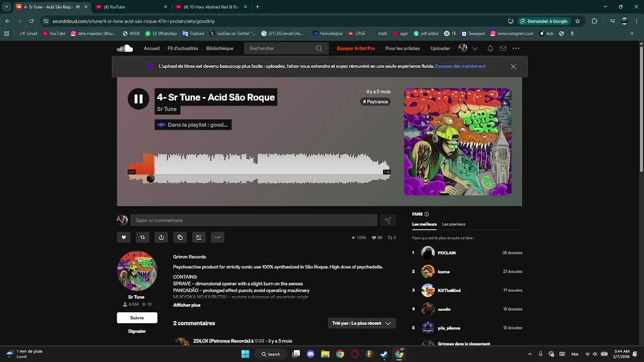The height and width of the screenshot is (362, 644).
Task: Click the 86 likes count
Action: [x=377, y=237]
